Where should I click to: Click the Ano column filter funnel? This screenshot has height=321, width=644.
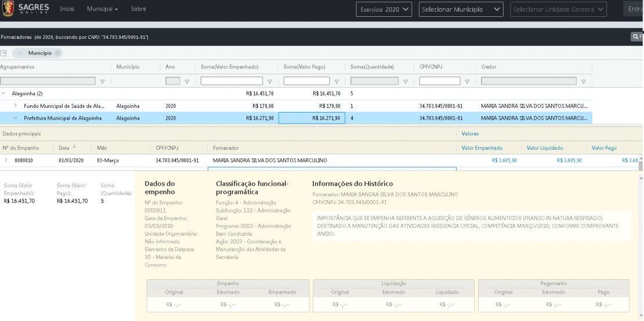pyautogui.click(x=187, y=82)
